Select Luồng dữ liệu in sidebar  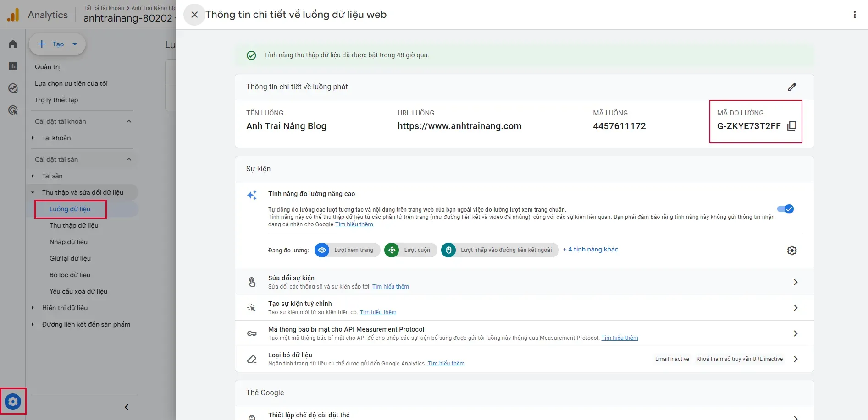[70, 209]
